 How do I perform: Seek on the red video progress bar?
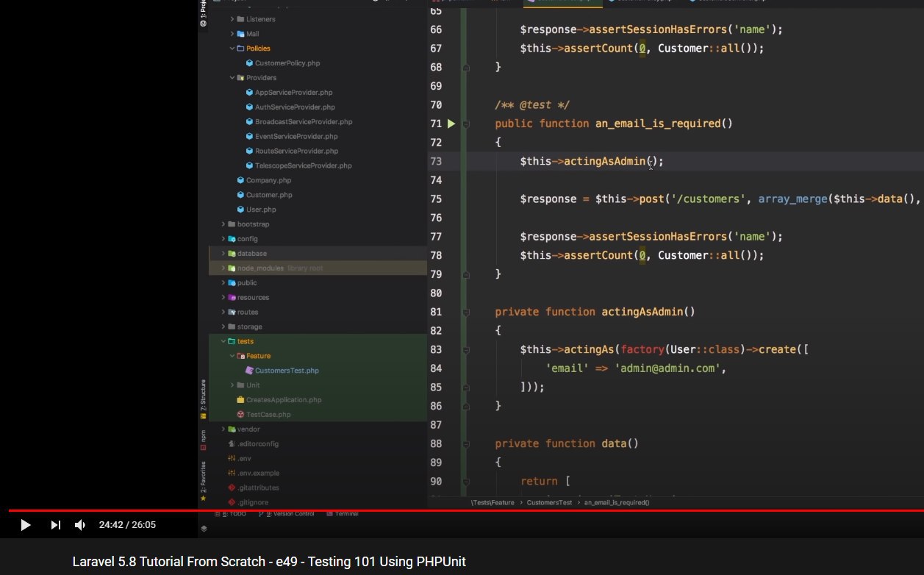click(x=466, y=510)
